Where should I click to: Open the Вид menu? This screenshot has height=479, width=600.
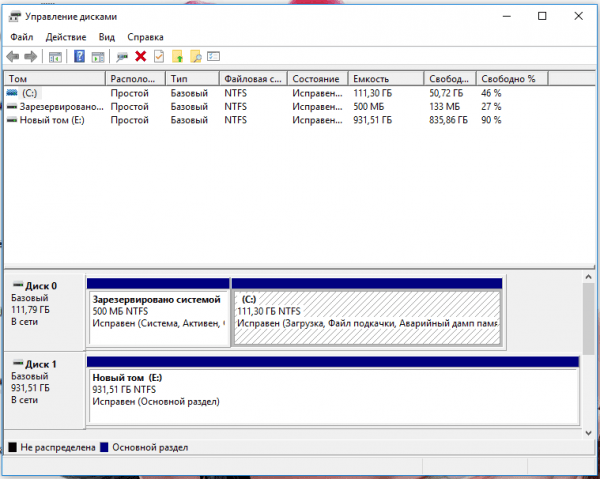(x=107, y=37)
